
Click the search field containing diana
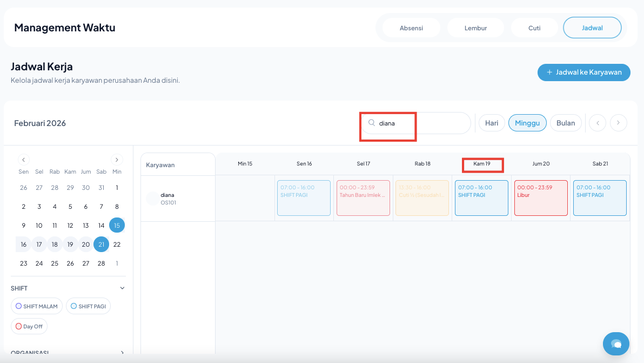421,123
